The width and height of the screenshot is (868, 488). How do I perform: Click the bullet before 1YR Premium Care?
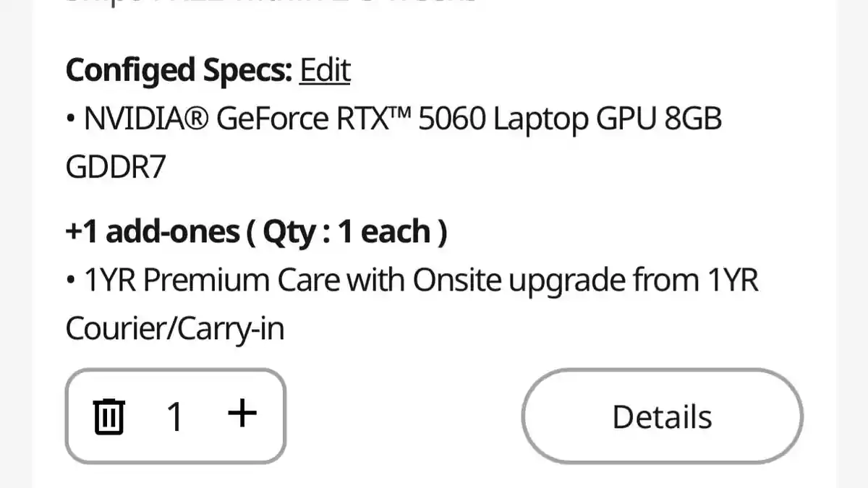coord(71,281)
